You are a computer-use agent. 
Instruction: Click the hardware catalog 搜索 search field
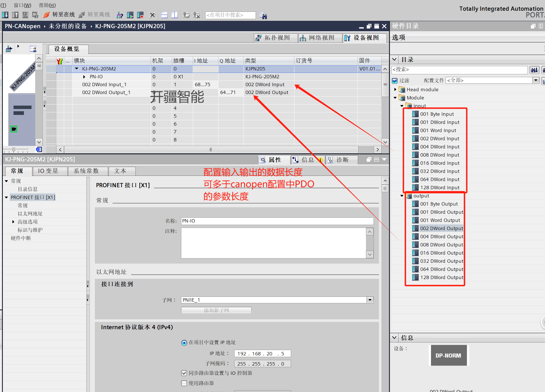coord(459,70)
